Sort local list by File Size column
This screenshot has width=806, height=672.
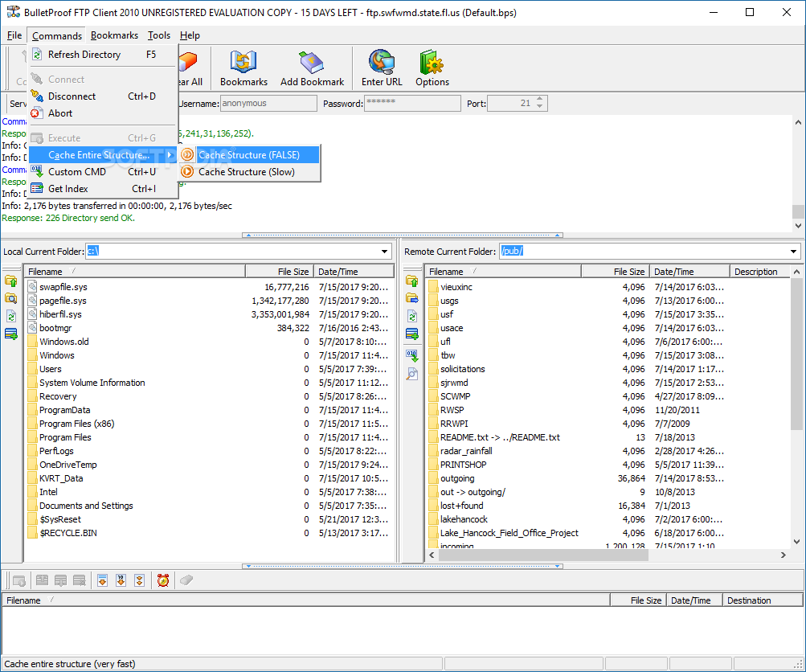(x=279, y=272)
